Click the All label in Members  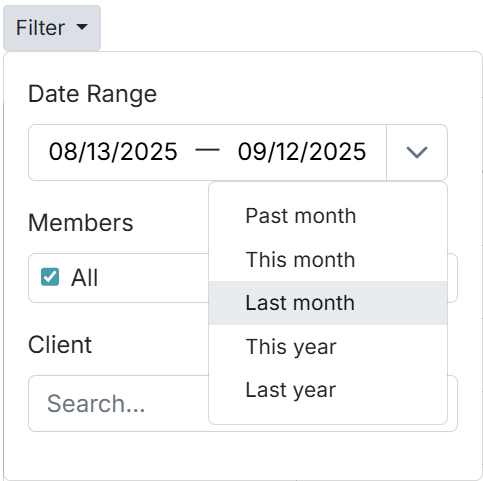pos(85,277)
